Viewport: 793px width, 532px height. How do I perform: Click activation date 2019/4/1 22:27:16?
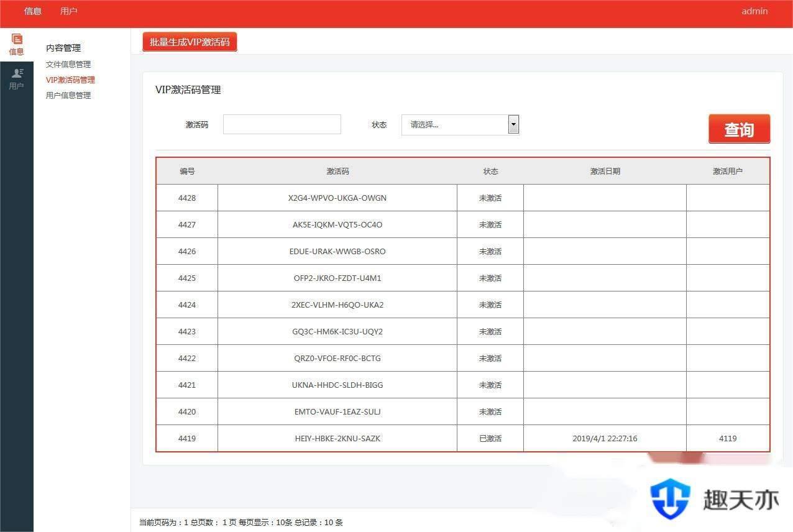coord(605,438)
